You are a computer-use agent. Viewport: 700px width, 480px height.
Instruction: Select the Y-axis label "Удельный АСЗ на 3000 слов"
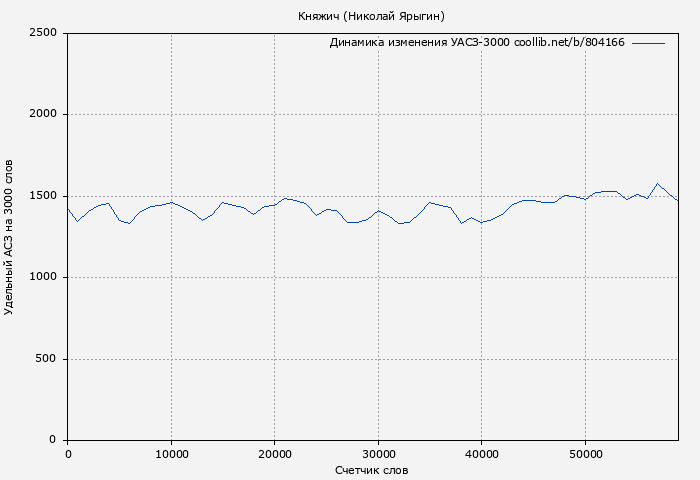10,236
